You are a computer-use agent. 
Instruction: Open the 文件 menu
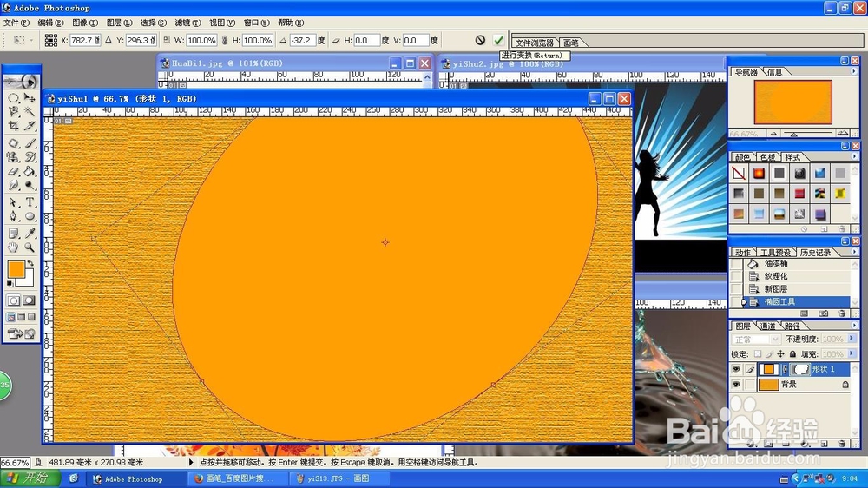[16, 23]
